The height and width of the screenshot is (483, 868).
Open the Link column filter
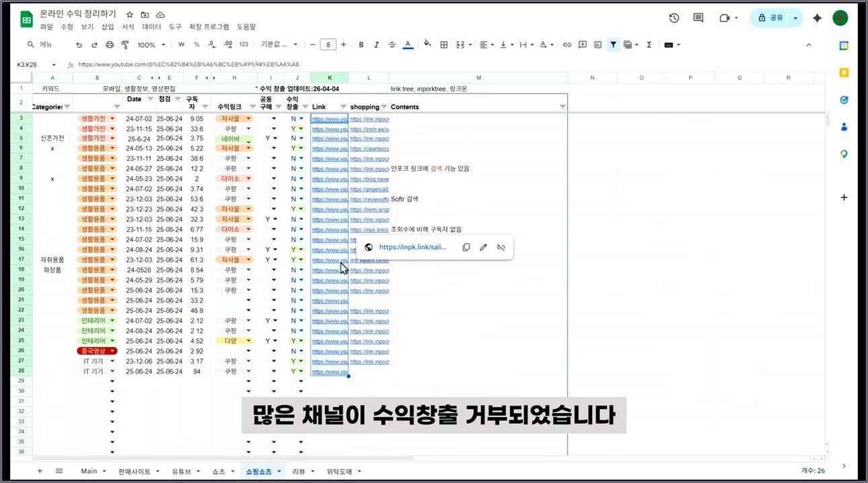(343, 107)
